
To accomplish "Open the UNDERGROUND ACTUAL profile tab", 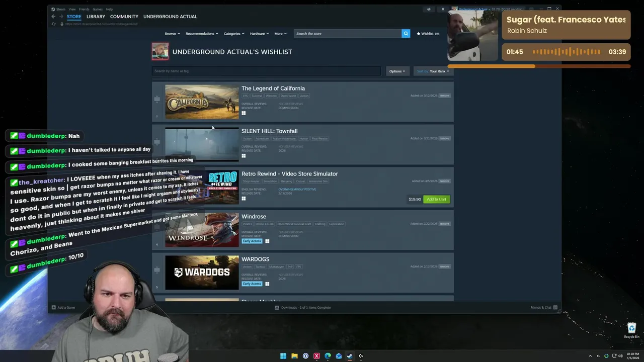I will 170,17.
